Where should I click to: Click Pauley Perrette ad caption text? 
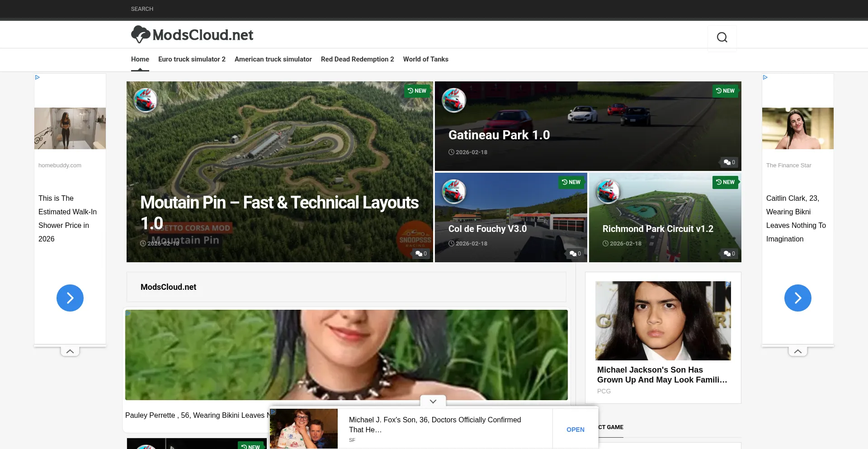(x=197, y=415)
